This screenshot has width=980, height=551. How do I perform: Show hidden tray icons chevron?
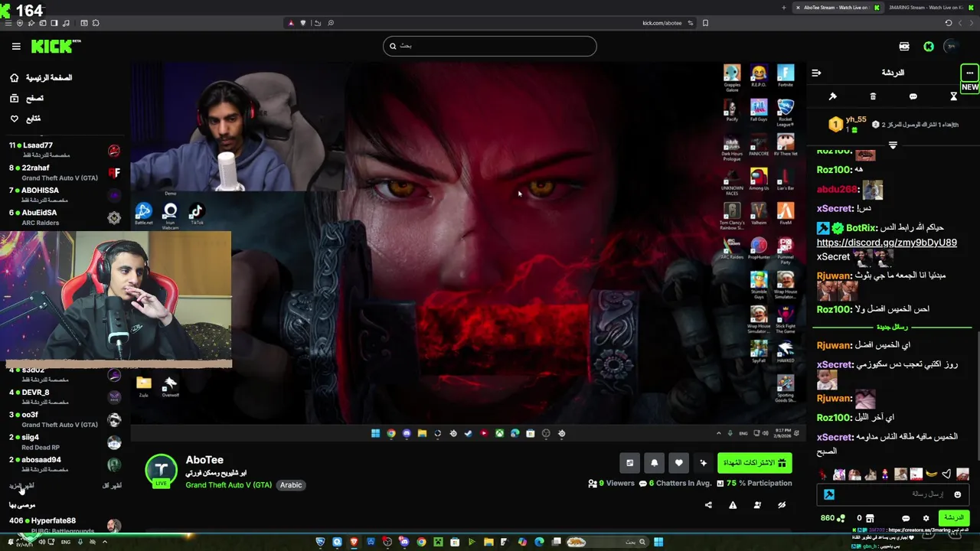(x=105, y=543)
